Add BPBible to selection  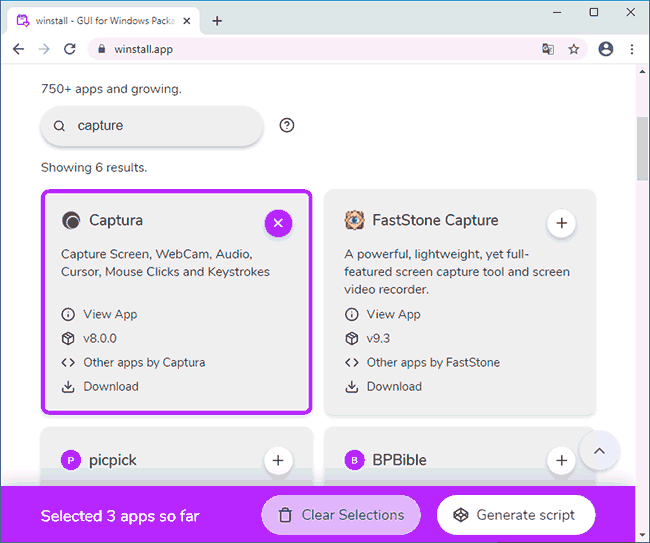(x=561, y=460)
